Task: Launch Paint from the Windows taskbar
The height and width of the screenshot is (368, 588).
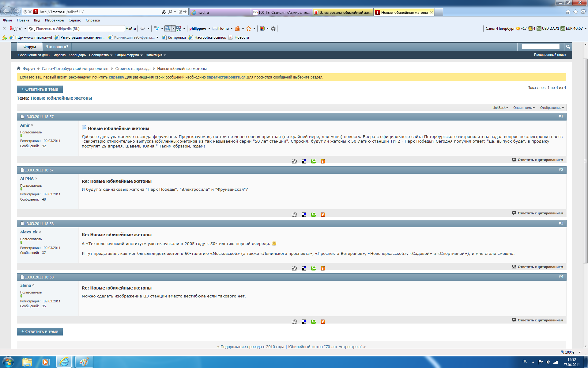Action: pyautogui.click(x=84, y=362)
